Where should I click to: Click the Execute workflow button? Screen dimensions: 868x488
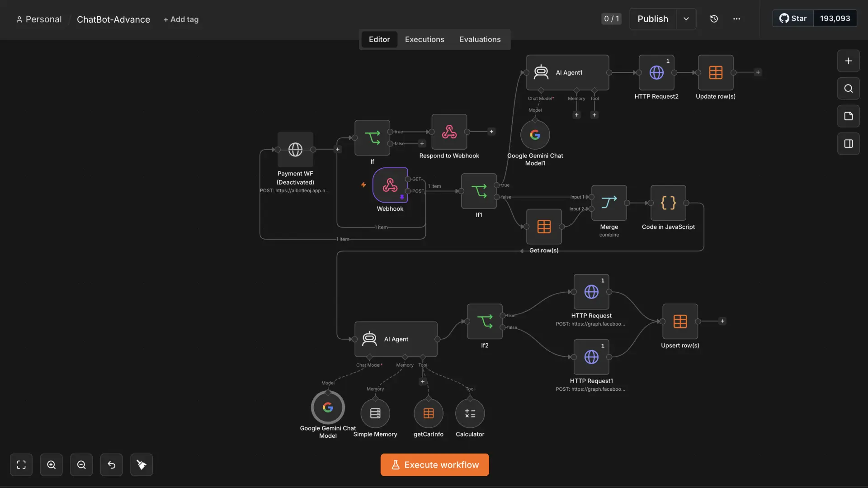[434, 465]
